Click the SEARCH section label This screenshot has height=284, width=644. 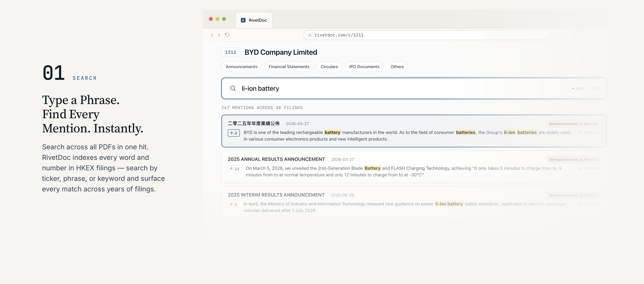click(x=85, y=78)
